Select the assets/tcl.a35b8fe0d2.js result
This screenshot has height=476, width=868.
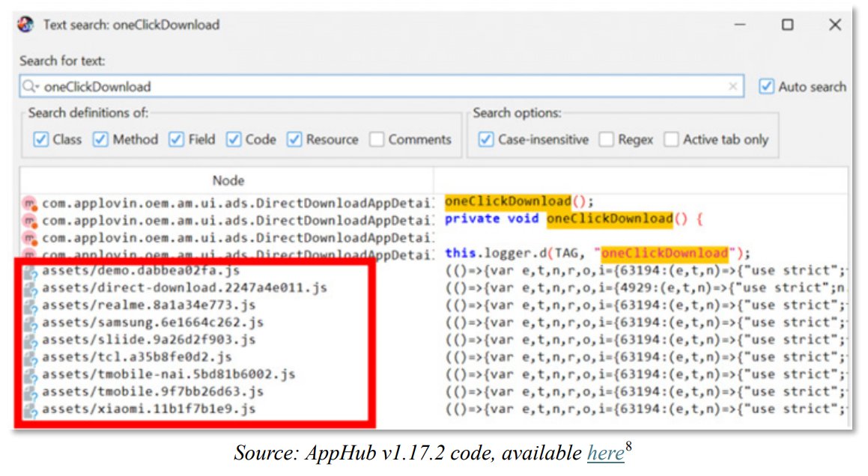137,357
